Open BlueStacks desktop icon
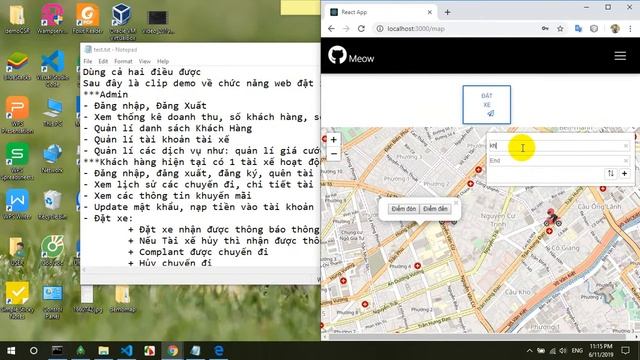The width and height of the screenshot is (640, 360). [x=17, y=65]
